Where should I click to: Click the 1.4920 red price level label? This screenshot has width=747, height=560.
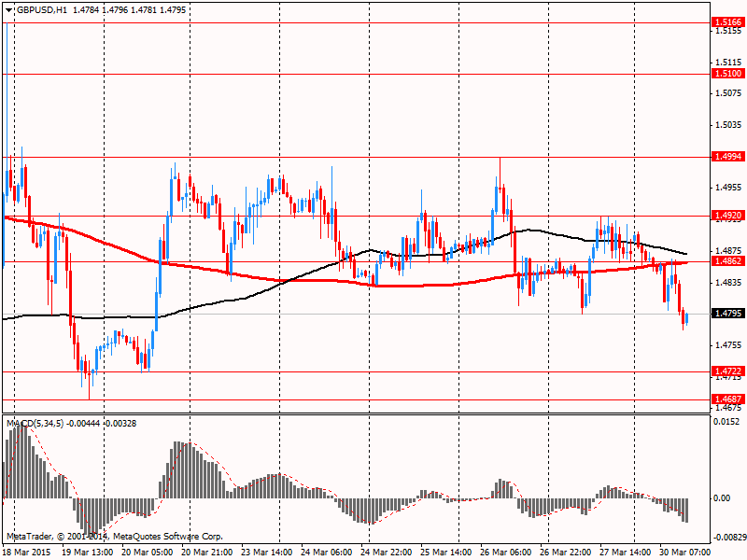point(728,216)
